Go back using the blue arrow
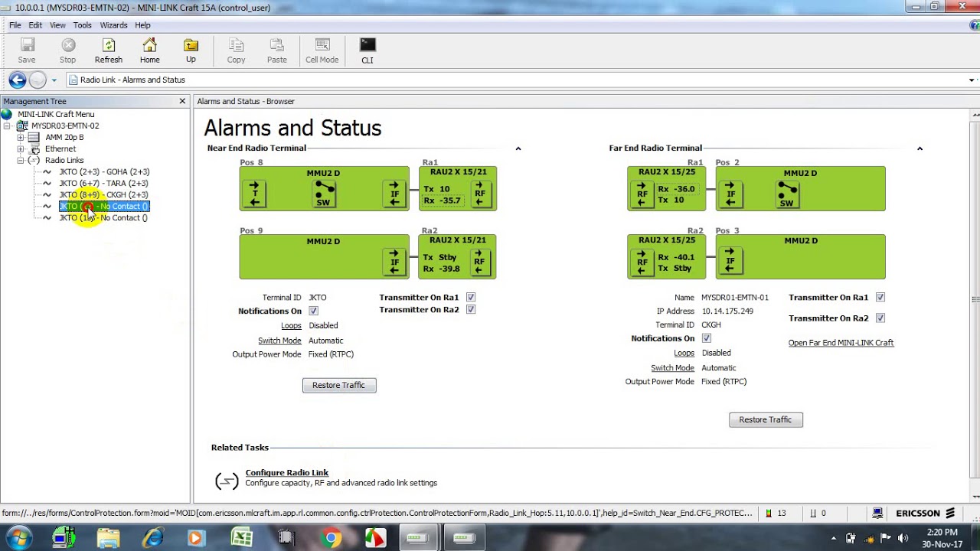The width and height of the screenshot is (980, 551). point(17,80)
